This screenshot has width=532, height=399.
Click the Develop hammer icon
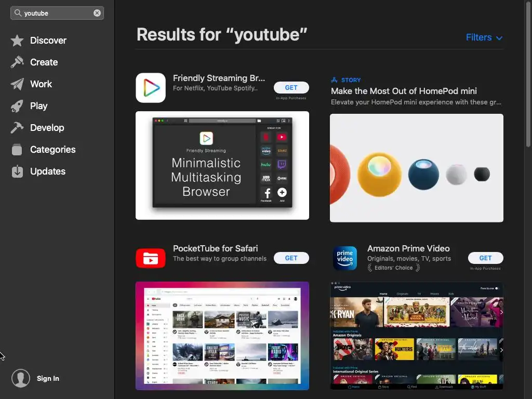click(x=17, y=128)
